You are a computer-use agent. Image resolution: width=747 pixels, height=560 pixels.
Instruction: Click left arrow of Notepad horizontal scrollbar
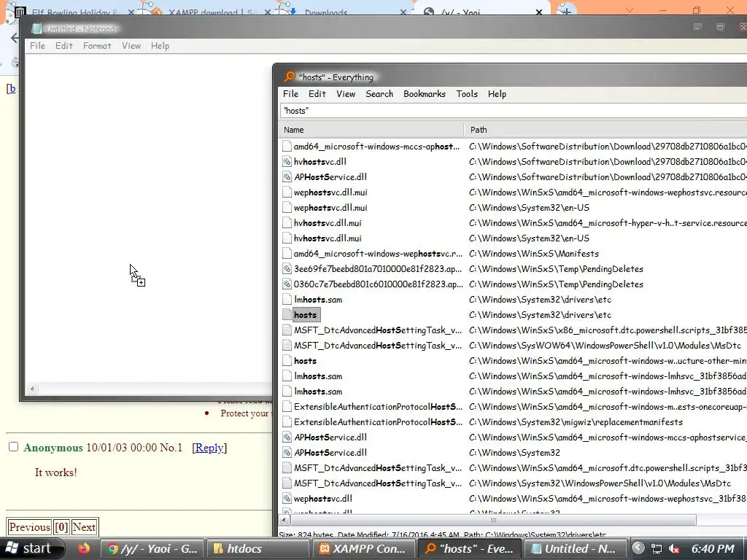coord(32,389)
